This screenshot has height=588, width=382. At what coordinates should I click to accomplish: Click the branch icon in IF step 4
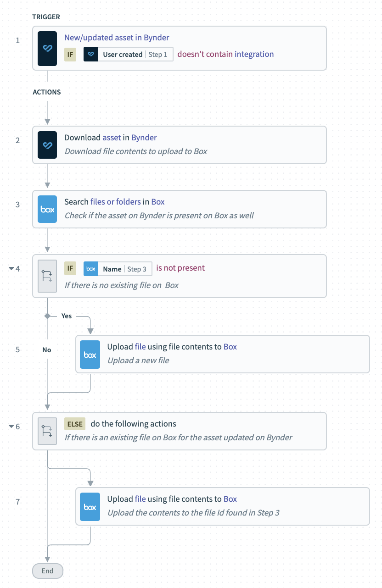pos(47,276)
